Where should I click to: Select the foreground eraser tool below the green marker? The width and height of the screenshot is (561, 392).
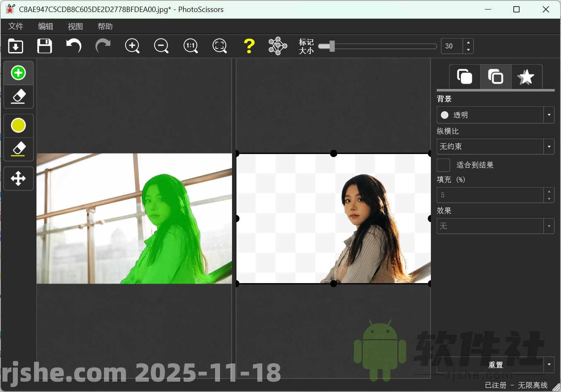coord(18,97)
